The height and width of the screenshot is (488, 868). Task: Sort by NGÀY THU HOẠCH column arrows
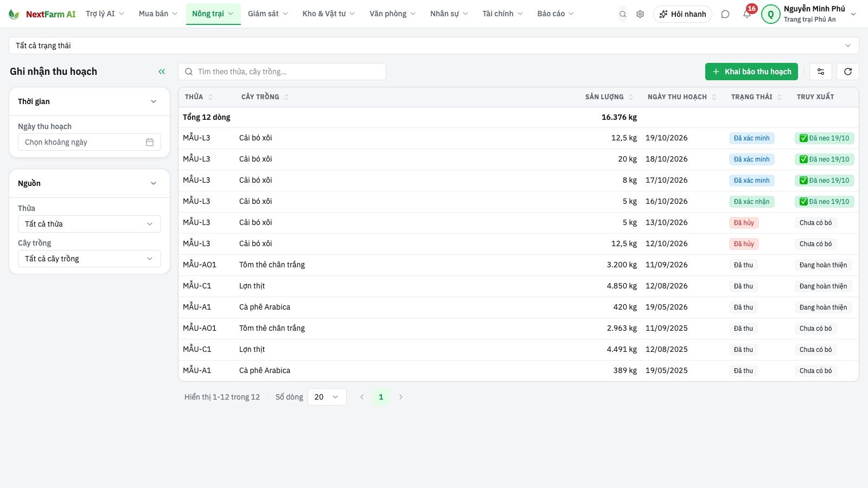point(714,97)
